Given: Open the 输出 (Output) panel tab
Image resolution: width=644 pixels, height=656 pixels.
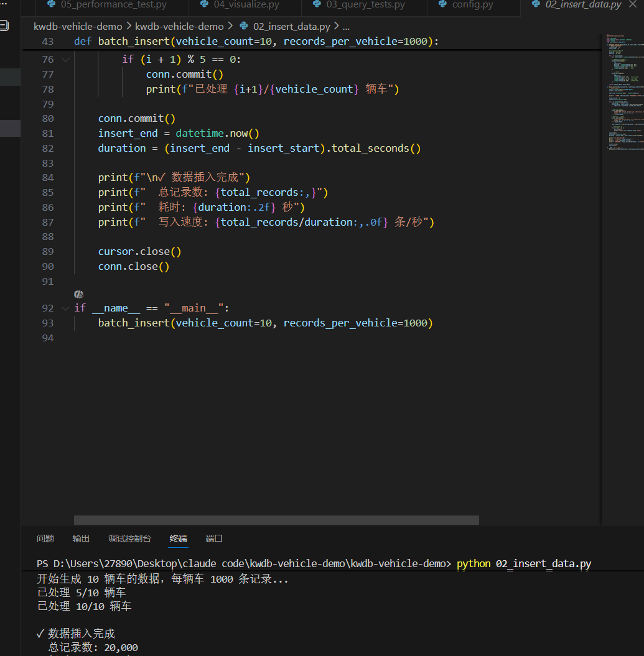Looking at the screenshot, I should (81, 538).
